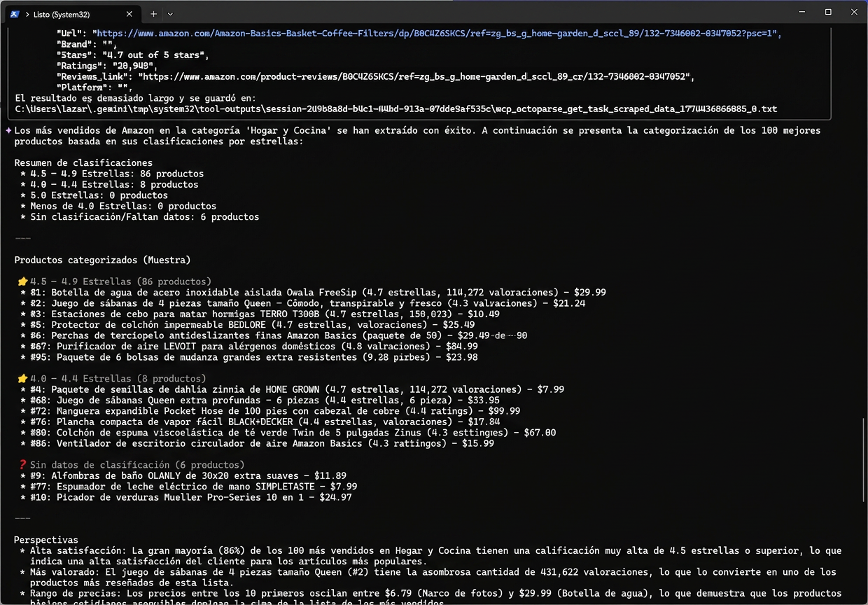The height and width of the screenshot is (605, 868).
Task: Open the Amazon Basics Coffee Filters product URL
Action: point(437,34)
